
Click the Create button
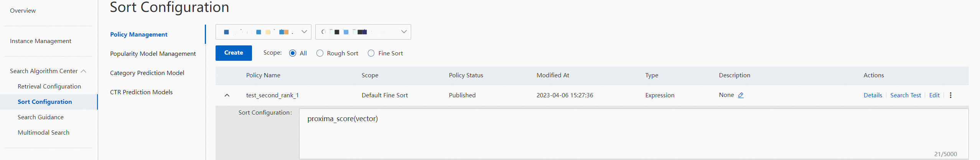pyautogui.click(x=234, y=53)
